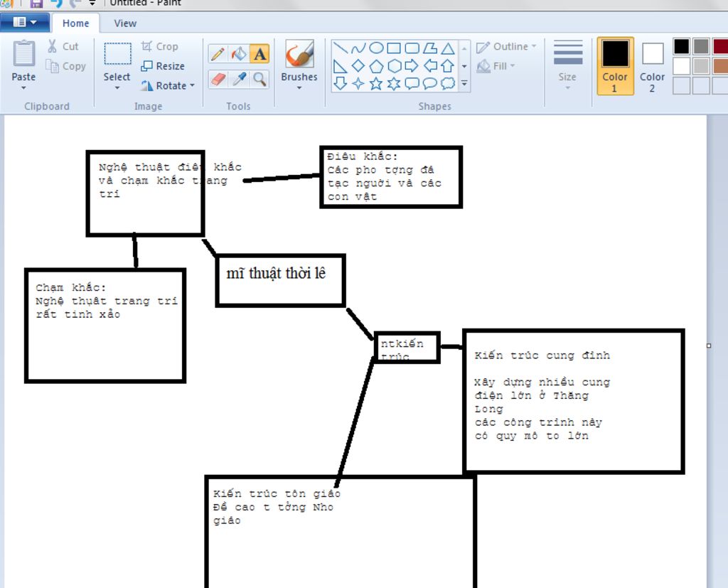Viewport: 728px width, 588px height.
Task: Pick the Right triangle shape
Action: (341, 66)
